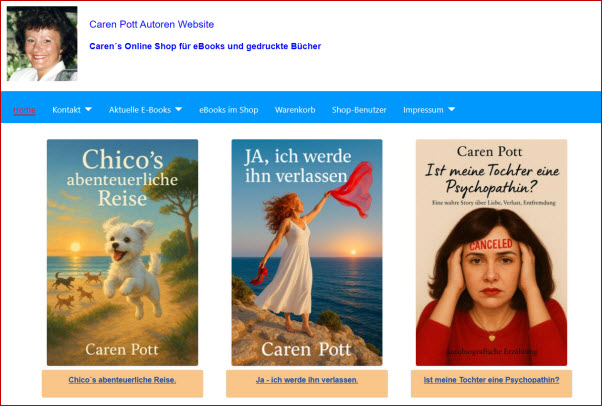The height and width of the screenshot is (406, 602).
Task: Select Shop-Benutzer in the navigation bar
Action: point(359,110)
